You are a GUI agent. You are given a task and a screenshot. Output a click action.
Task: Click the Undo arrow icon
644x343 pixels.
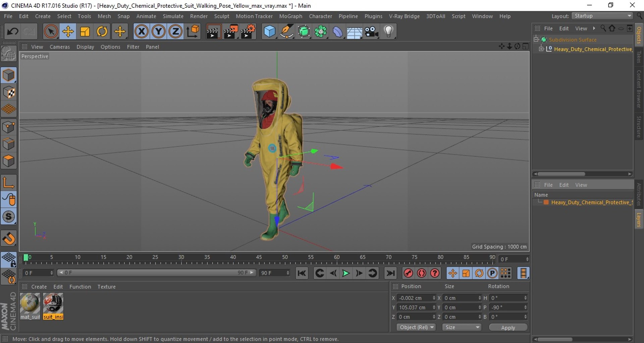tap(13, 32)
